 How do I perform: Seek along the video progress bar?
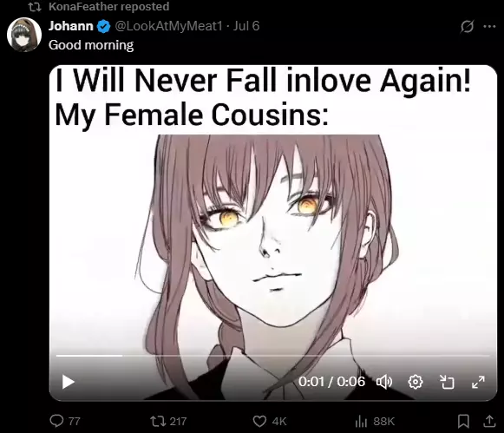pos(272,356)
